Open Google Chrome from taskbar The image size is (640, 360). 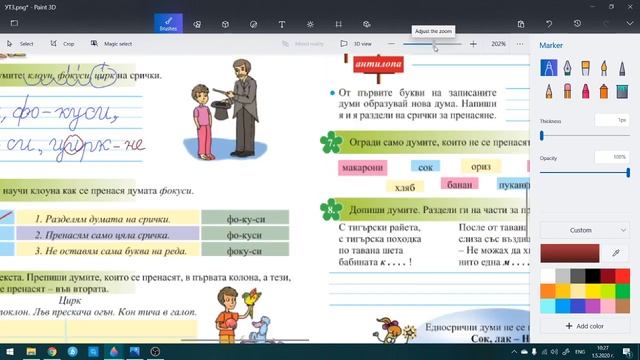pos(52,351)
